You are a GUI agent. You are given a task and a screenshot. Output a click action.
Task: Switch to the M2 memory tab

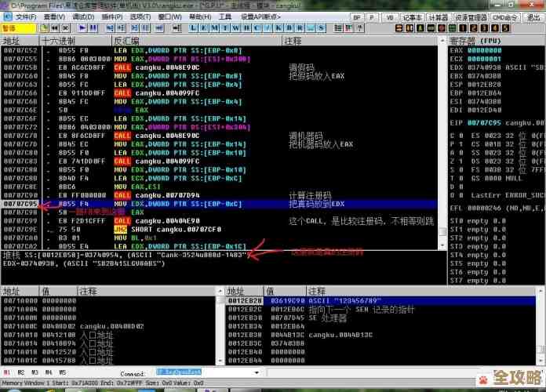[21, 372]
